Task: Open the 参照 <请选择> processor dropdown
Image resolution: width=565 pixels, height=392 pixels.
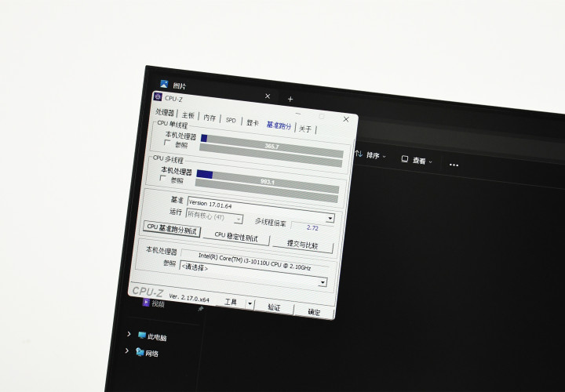Action: (x=323, y=282)
